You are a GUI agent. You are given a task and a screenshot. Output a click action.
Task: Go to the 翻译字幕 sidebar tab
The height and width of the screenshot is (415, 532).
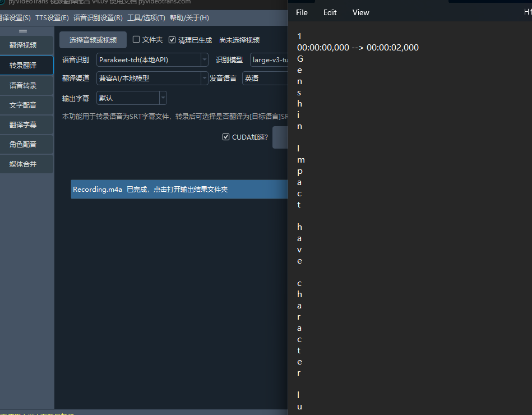26,125
